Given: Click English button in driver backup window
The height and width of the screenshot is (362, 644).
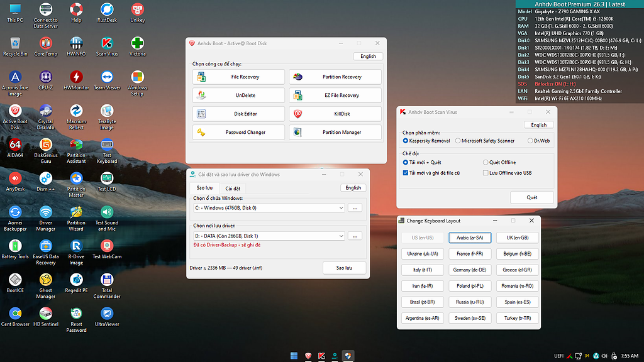Looking at the screenshot, I should click(353, 188).
